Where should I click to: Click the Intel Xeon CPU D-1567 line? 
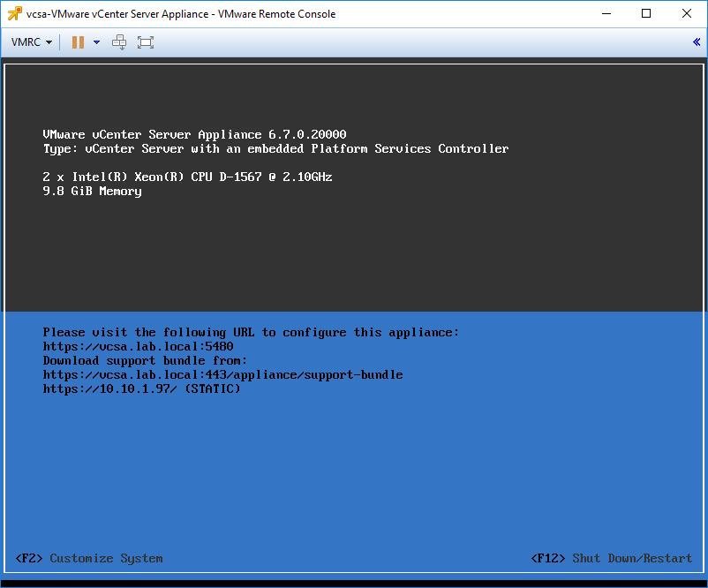point(187,177)
